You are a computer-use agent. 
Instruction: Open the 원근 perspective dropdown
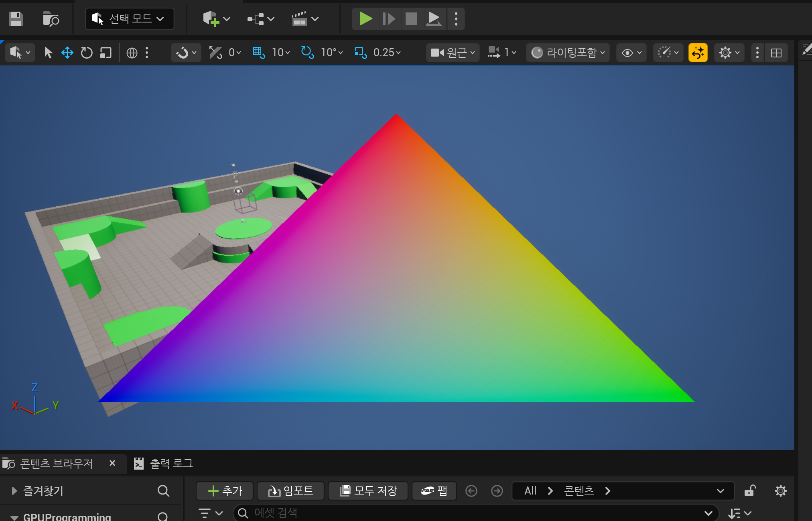(453, 53)
